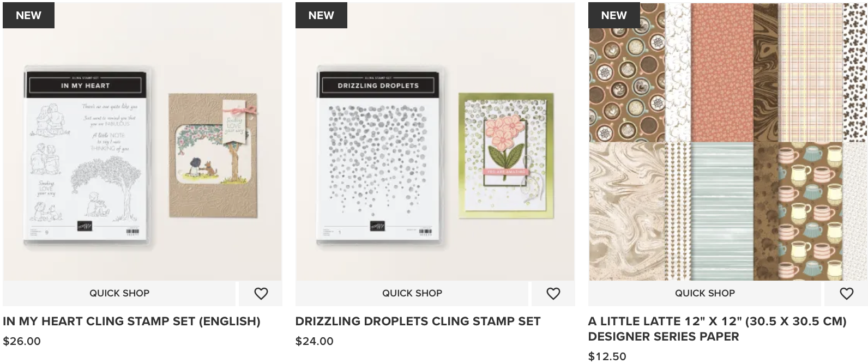
Task: Click heart icon for A Little Latte paper
Action: [846, 294]
